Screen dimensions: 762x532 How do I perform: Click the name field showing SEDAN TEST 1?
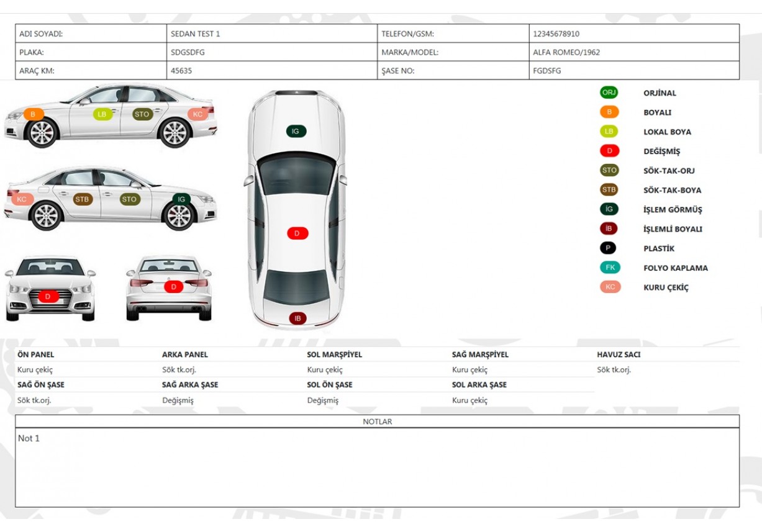tap(272, 34)
